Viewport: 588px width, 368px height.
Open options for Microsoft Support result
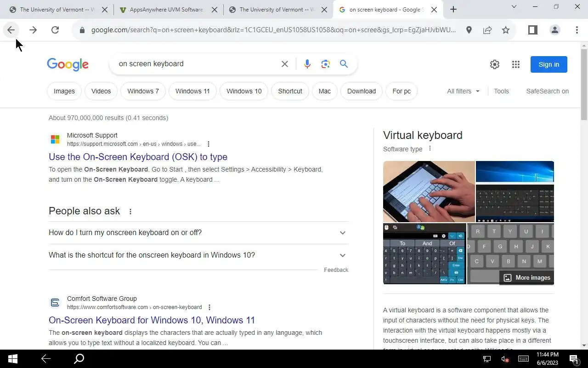[x=209, y=144]
